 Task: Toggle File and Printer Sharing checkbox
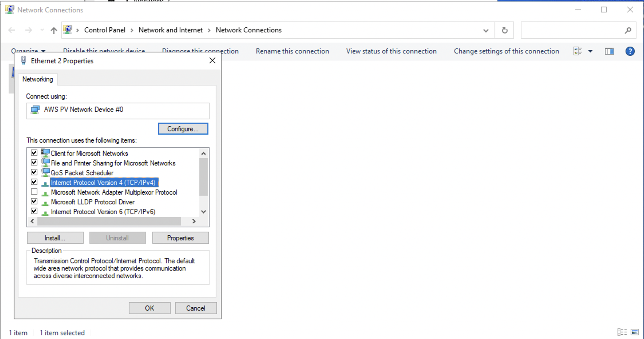[34, 163]
